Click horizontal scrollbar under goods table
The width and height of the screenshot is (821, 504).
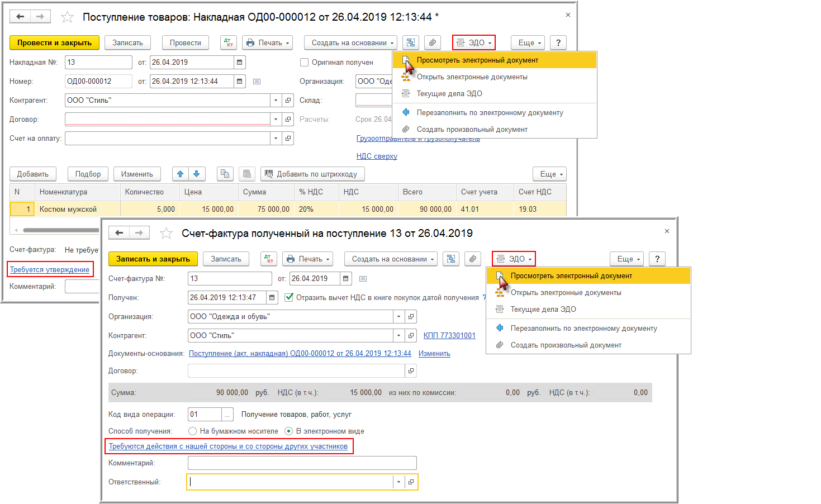point(60,230)
